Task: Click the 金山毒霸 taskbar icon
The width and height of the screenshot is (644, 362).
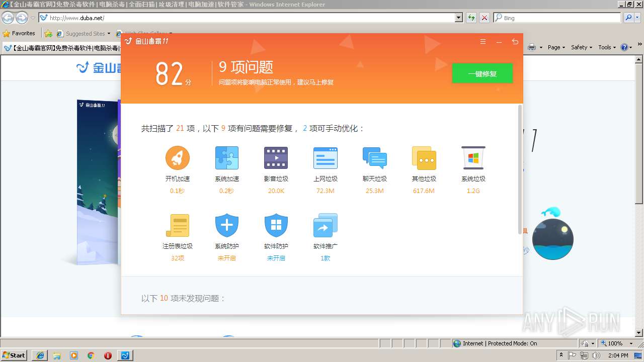Action: pyautogui.click(x=125, y=355)
